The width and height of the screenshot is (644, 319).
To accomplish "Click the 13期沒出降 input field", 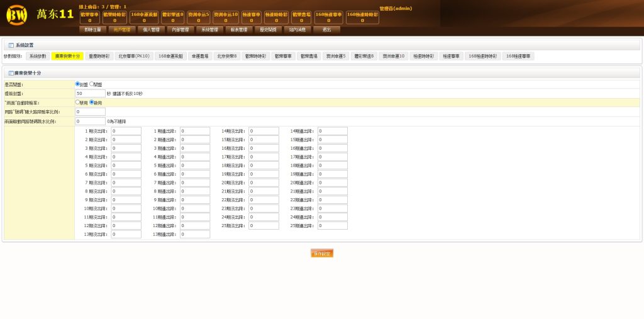I will [126, 234].
